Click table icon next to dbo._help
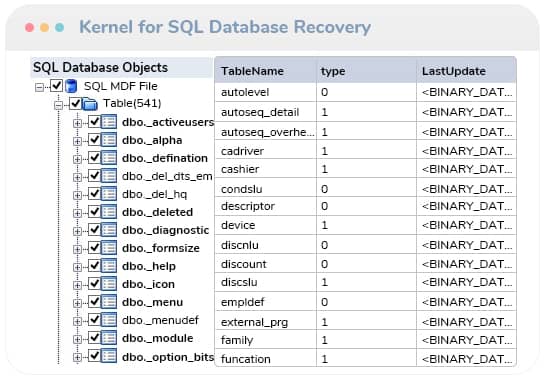The image size is (545, 380). tap(109, 266)
